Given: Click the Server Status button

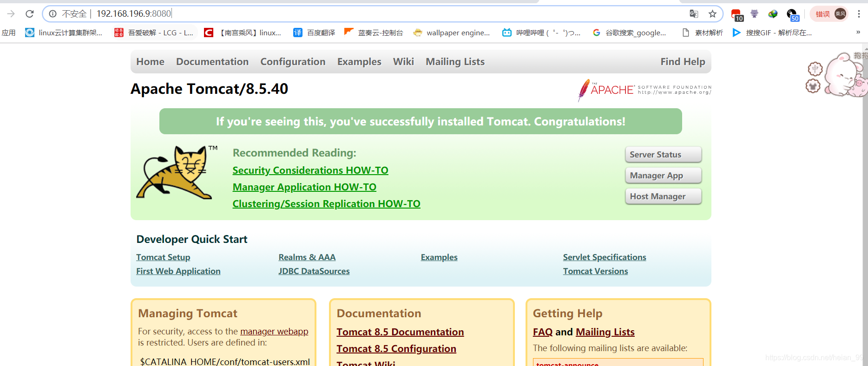Looking at the screenshot, I should pyautogui.click(x=663, y=155).
